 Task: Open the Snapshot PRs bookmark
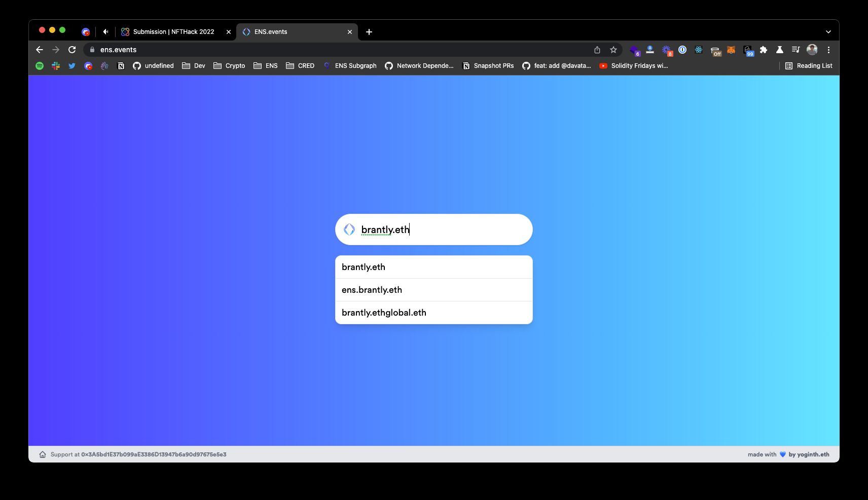pos(488,66)
